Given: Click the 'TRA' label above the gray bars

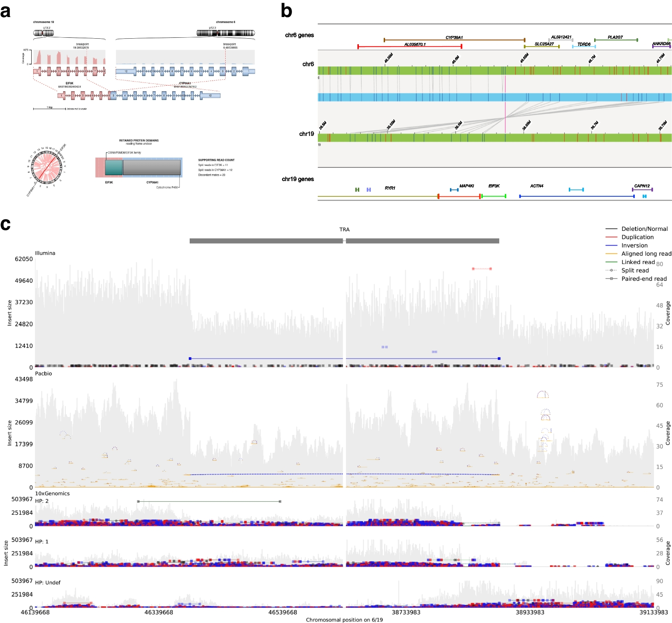Looking at the screenshot, I should 345,229.
